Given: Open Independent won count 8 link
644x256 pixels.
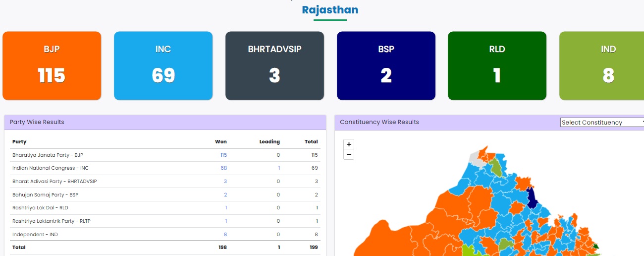Looking at the screenshot, I should [225, 235].
